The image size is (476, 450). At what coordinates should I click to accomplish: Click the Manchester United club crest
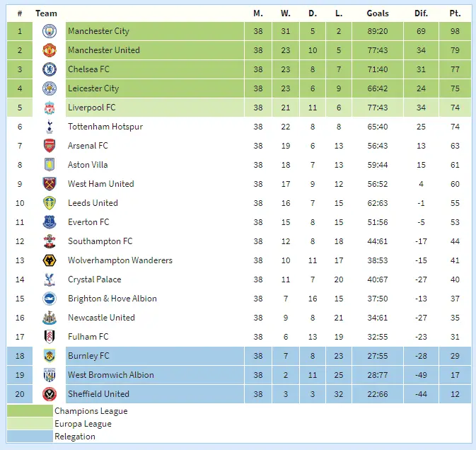[49, 50]
